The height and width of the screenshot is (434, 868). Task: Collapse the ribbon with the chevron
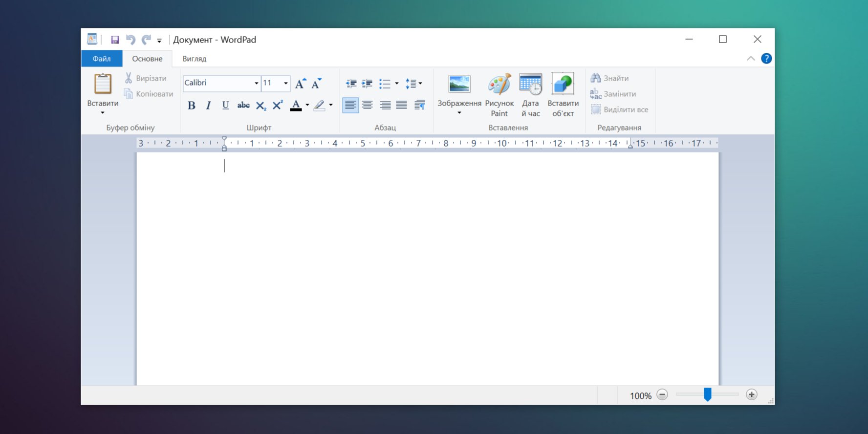coord(751,59)
